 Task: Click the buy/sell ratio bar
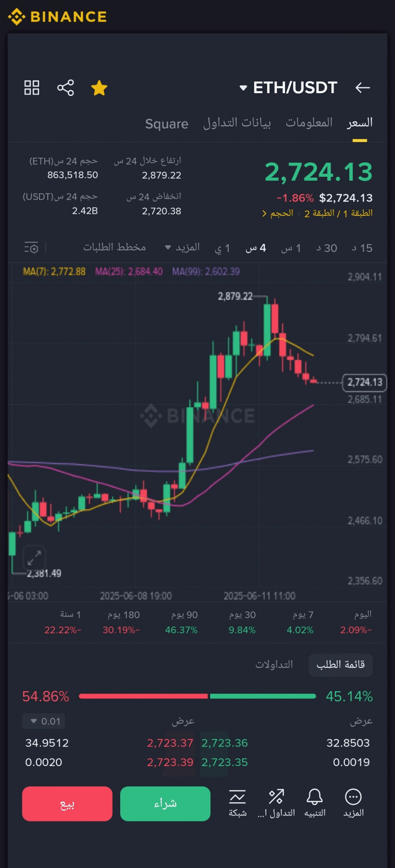[x=197, y=696]
